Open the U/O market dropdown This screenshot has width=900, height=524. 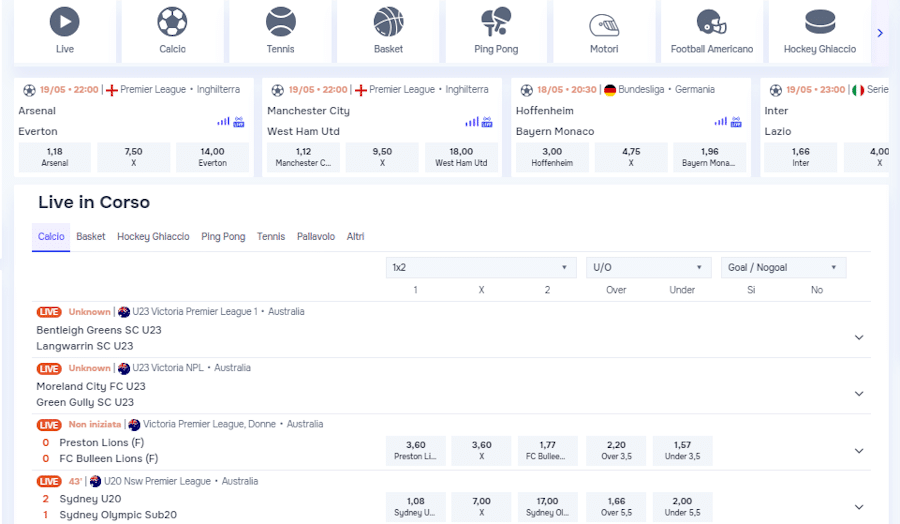648,268
